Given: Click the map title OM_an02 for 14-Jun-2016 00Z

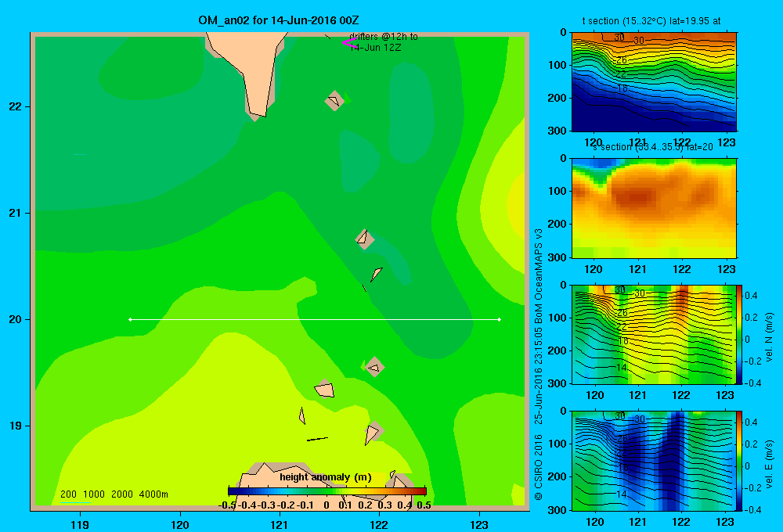Looking at the screenshot, I should click(278, 20).
